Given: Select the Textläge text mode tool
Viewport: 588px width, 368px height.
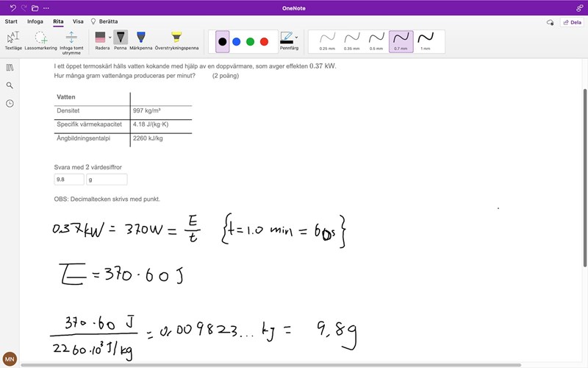Looking at the screenshot, I should coord(13,40).
